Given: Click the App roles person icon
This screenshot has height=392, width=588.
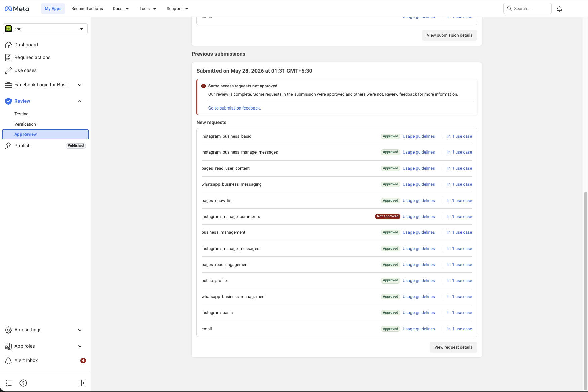Looking at the screenshot, I should point(8,346).
